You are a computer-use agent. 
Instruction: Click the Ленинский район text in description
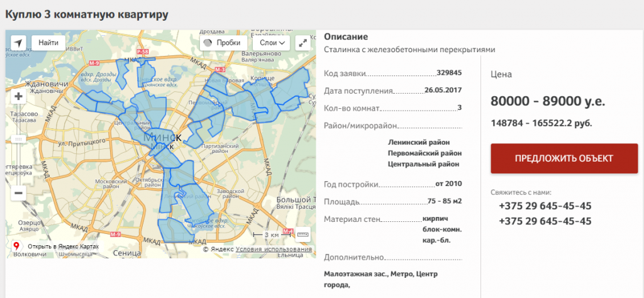(x=423, y=142)
